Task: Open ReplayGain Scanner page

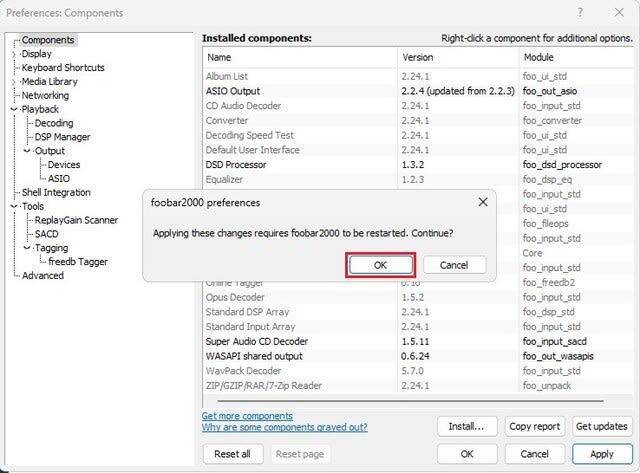Action: (x=76, y=220)
